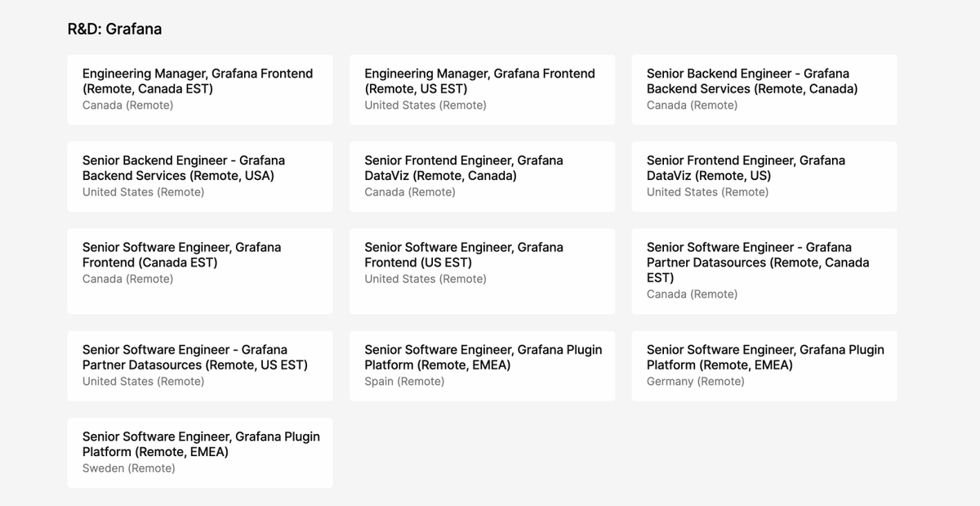Screen dimensions: 980x506
Task: View Senior Software Engineer, Grafana Frontend (US EST)
Action: click(482, 271)
